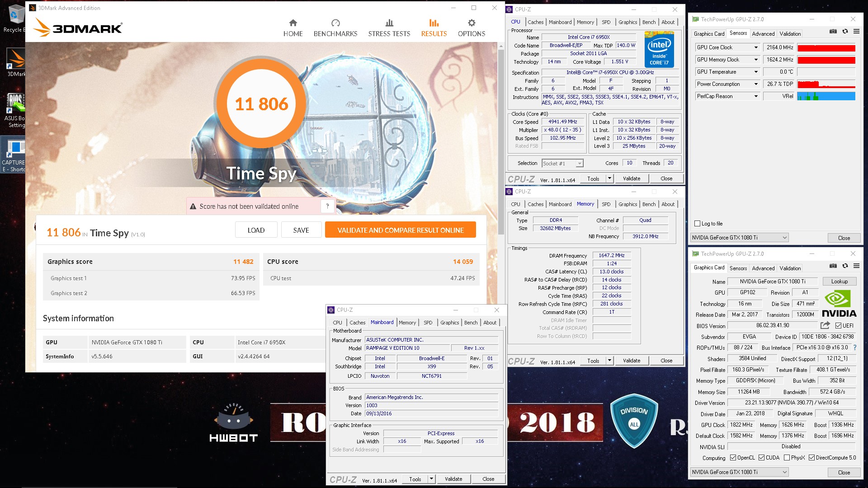Switch to SPD tab in CPU-Z Memory window
868x488 pixels.
(x=606, y=204)
